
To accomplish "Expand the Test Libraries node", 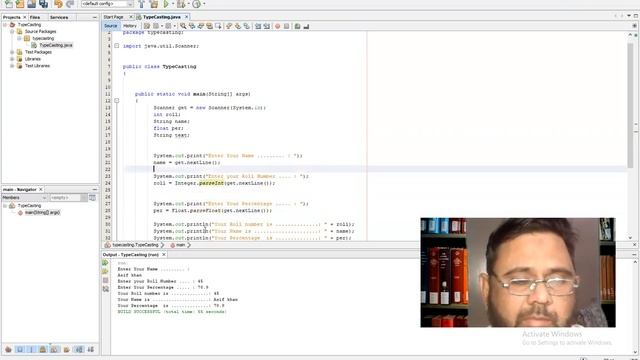I will 12,66.
